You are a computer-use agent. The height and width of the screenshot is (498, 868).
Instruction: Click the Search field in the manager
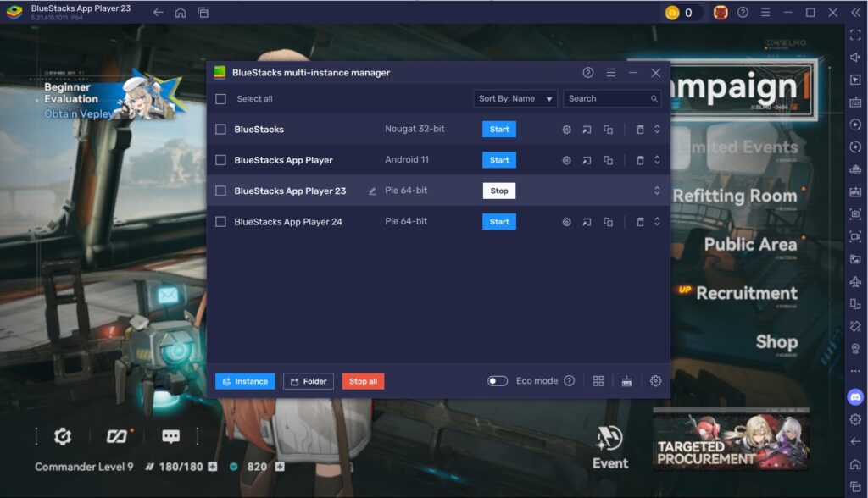point(609,98)
